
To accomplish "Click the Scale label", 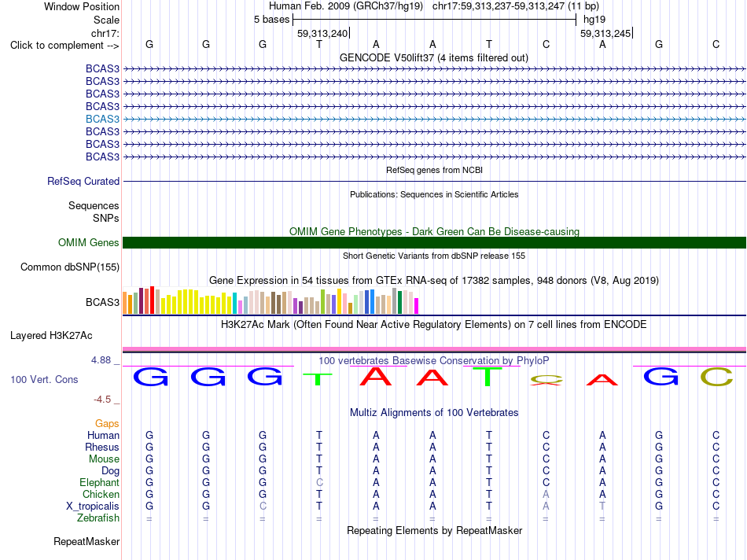I will [x=106, y=20].
